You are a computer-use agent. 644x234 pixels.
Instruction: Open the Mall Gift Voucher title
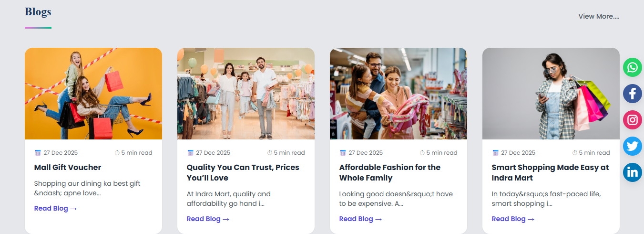click(68, 167)
